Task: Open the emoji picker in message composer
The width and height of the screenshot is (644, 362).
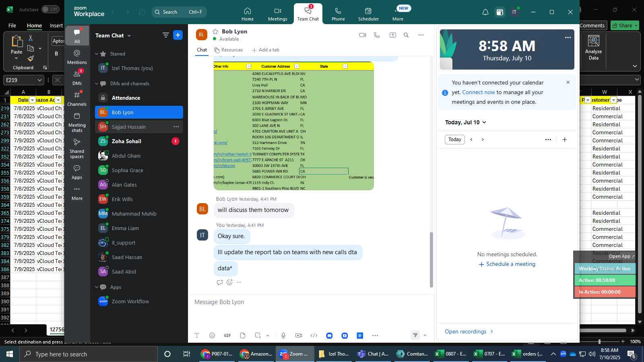Action: 212,335
